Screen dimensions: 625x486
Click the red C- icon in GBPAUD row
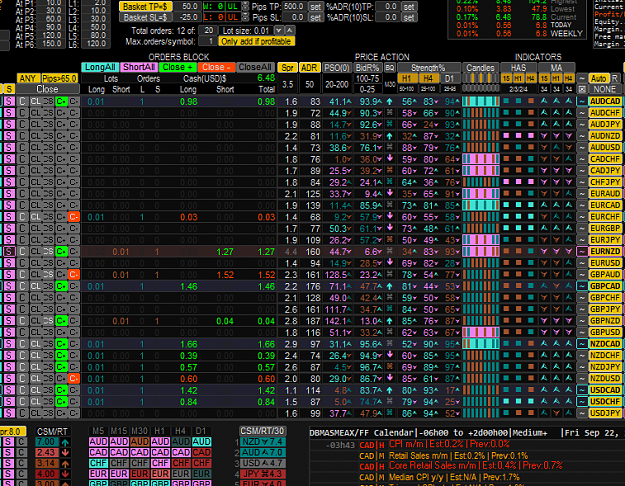pyautogui.click(x=74, y=275)
